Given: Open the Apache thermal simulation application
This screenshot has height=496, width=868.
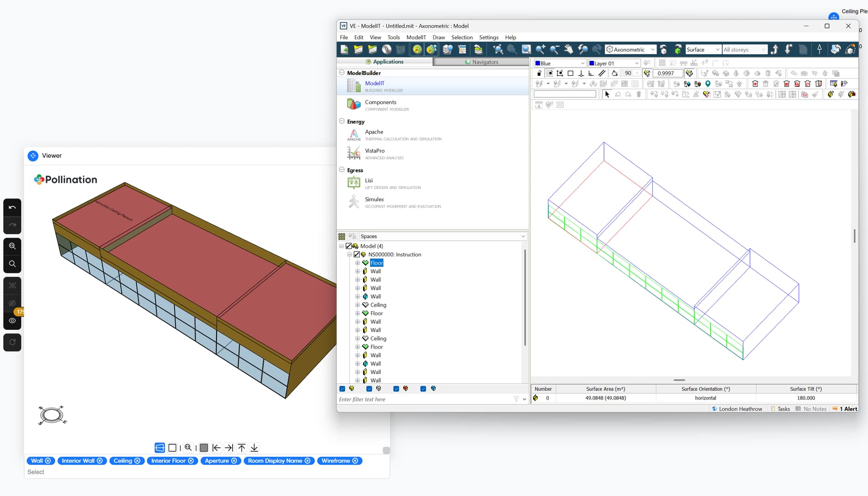Looking at the screenshot, I should click(x=374, y=132).
